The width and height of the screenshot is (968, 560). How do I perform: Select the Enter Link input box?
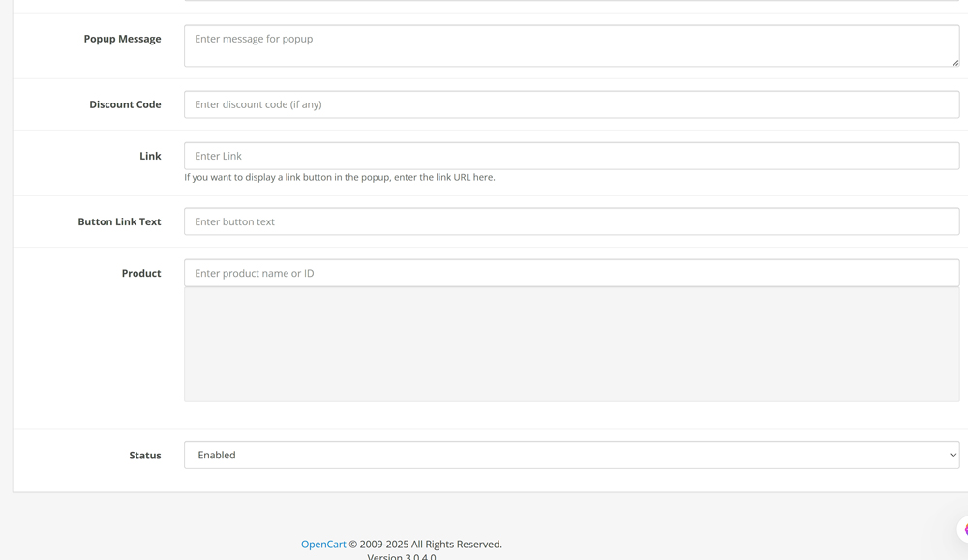571,156
